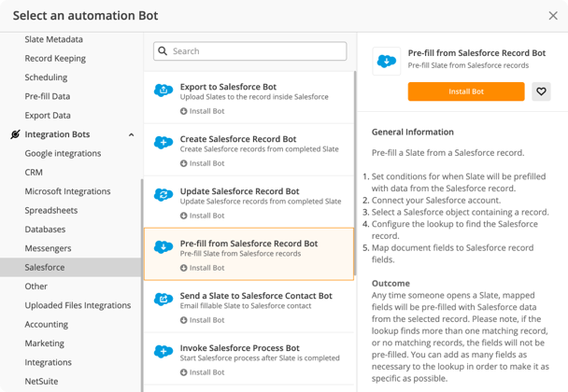
Task: Click 'Email fillable Slate to Salesforce contact' text
Action: click(x=246, y=306)
